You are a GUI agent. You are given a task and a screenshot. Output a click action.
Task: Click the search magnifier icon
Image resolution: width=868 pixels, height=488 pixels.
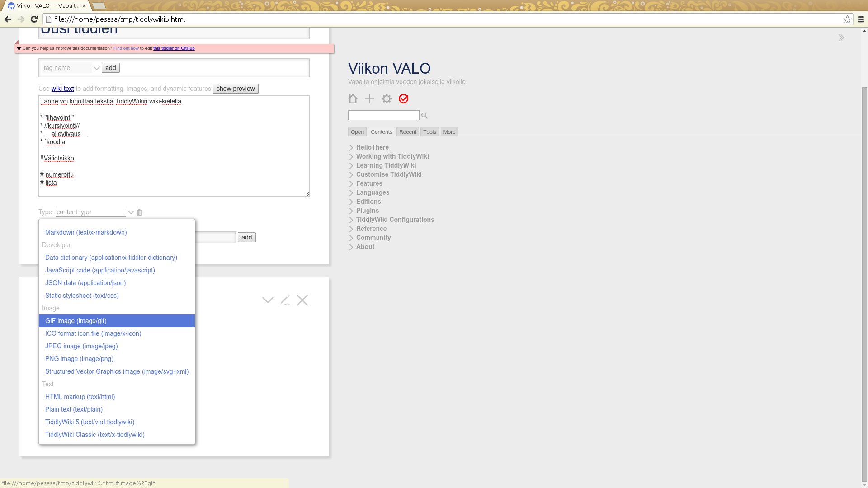424,116
